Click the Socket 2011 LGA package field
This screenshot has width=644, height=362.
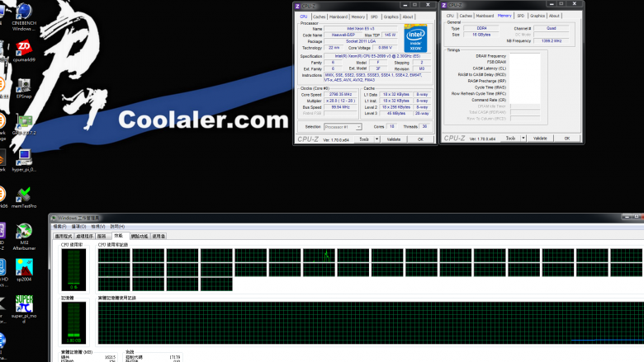[360, 41]
